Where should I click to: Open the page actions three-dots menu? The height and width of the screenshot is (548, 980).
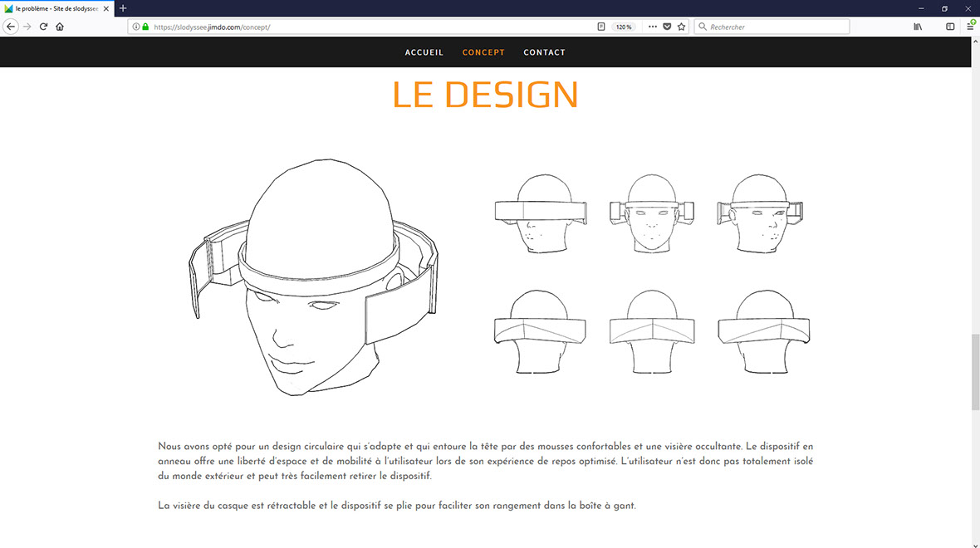652,27
